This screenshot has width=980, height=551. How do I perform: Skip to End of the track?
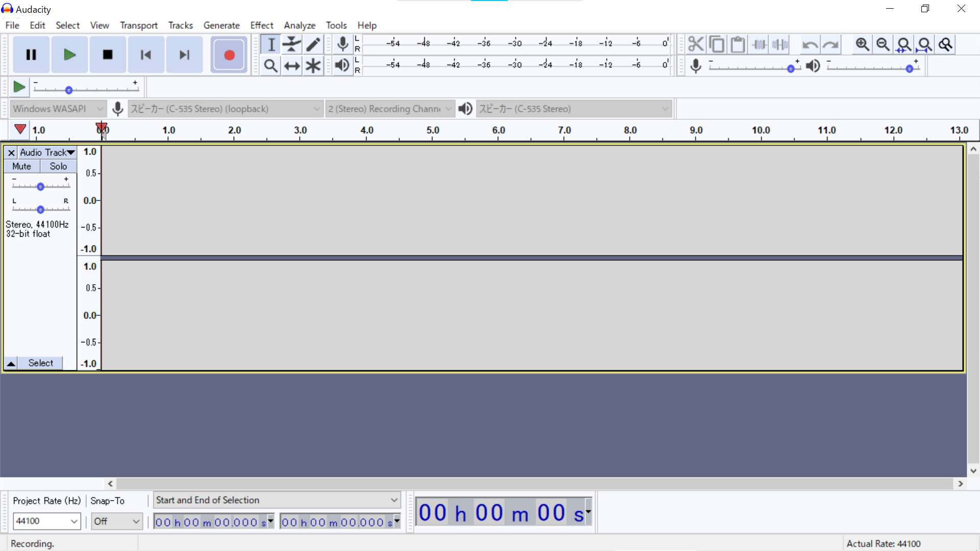(184, 55)
